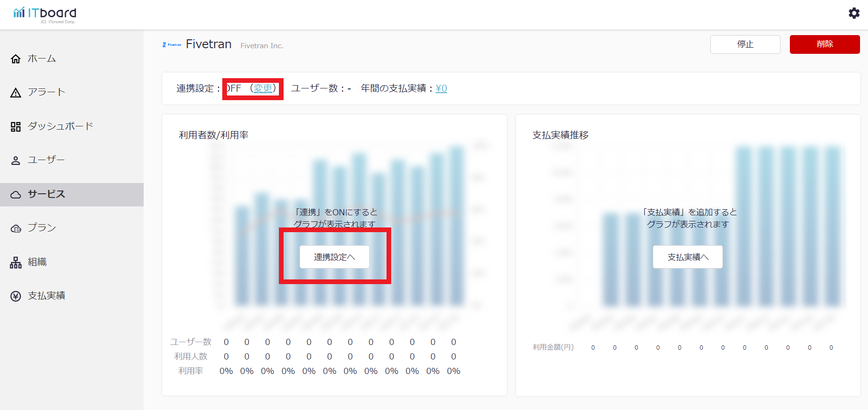
Task: Select プラン in the sidebar
Action: pyautogui.click(x=42, y=228)
